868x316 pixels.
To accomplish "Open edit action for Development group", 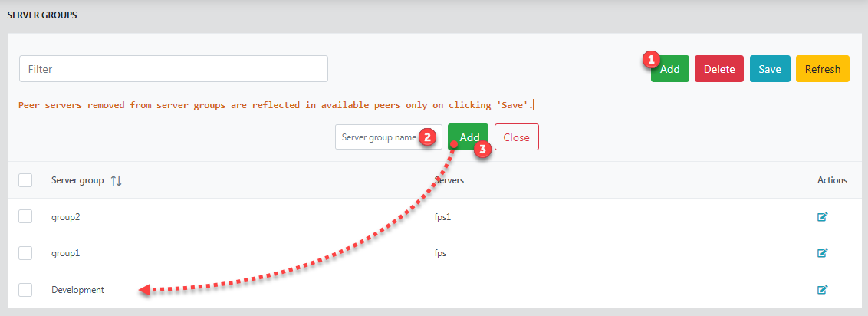I will (x=822, y=289).
